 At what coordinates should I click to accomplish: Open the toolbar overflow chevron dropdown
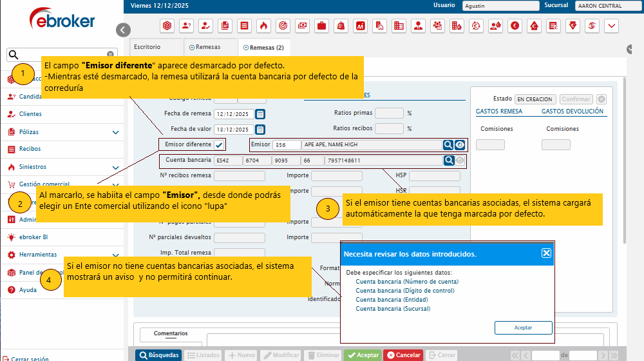coord(611,26)
